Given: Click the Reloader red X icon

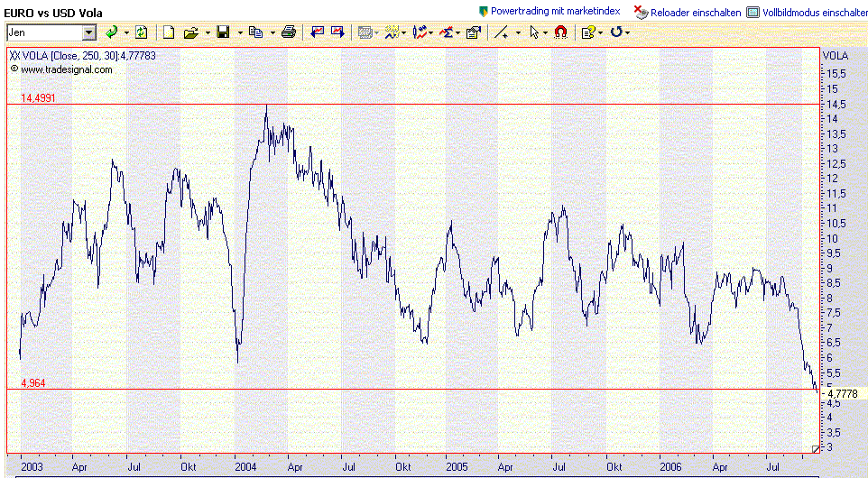Looking at the screenshot, I should [x=641, y=12].
